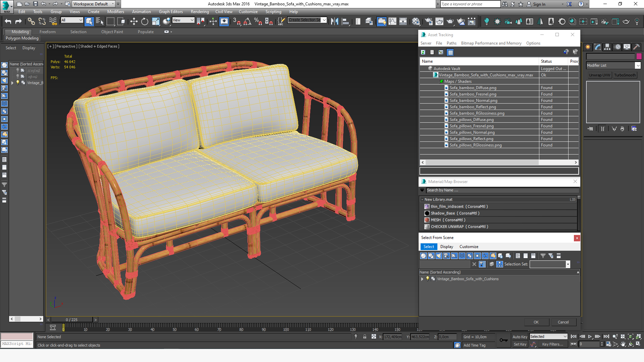Screen dimensions: 644x362
Task: Open the Selection Set dropdown in dialog
Action: click(x=550, y=264)
